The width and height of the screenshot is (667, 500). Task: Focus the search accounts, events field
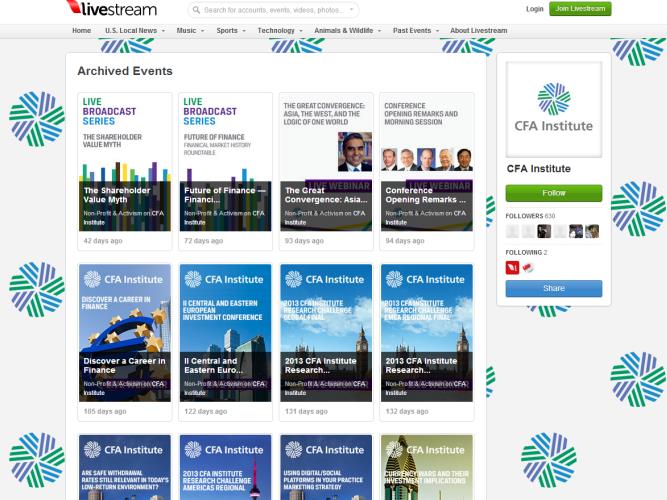pyautogui.click(x=273, y=10)
